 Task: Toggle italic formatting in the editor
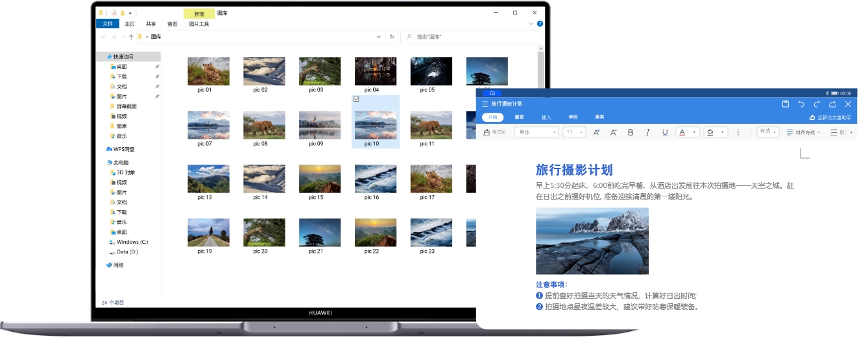647,132
